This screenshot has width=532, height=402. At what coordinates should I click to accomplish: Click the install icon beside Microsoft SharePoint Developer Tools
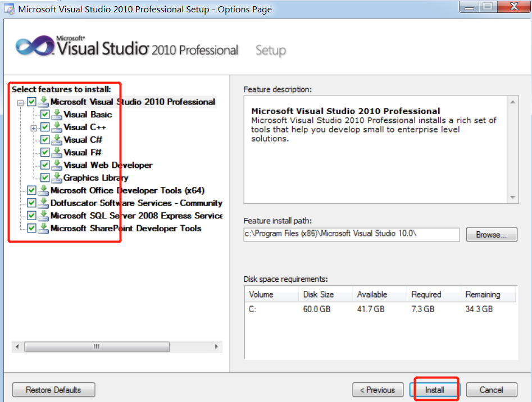(43, 229)
